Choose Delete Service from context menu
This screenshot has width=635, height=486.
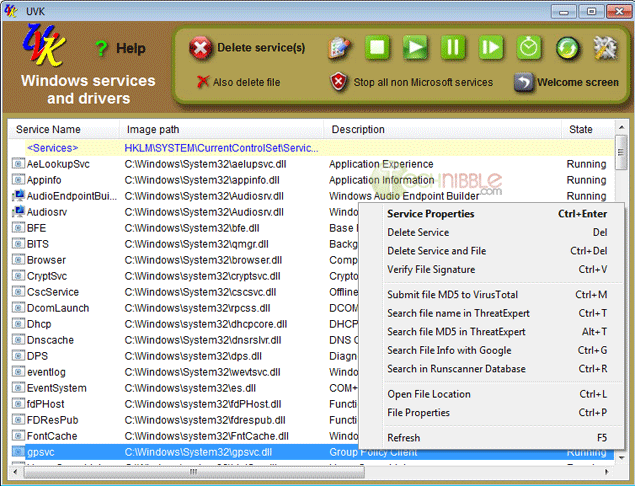(x=497, y=232)
